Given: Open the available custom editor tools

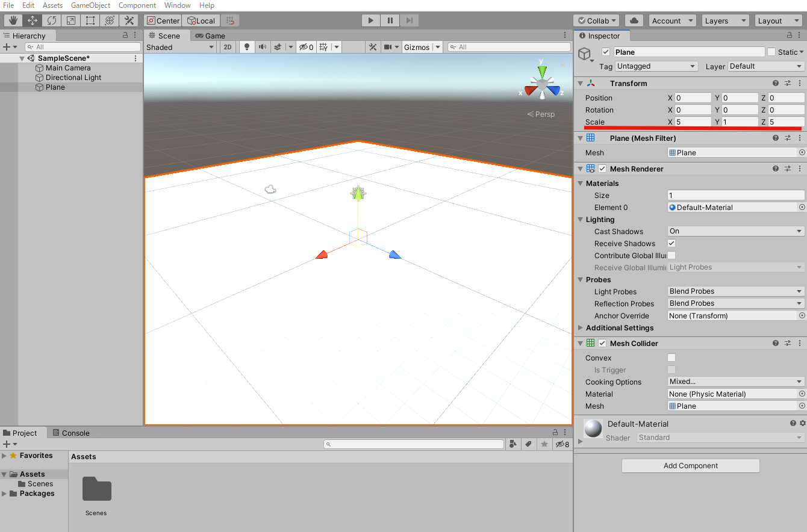Looking at the screenshot, I should click(x=129, y=20).
